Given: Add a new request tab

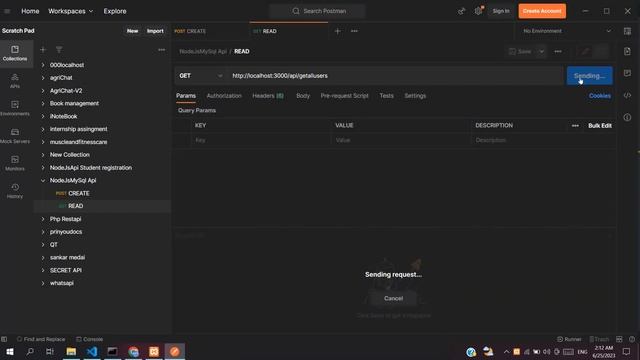Looking at the screenshot, I should (338, 31).
